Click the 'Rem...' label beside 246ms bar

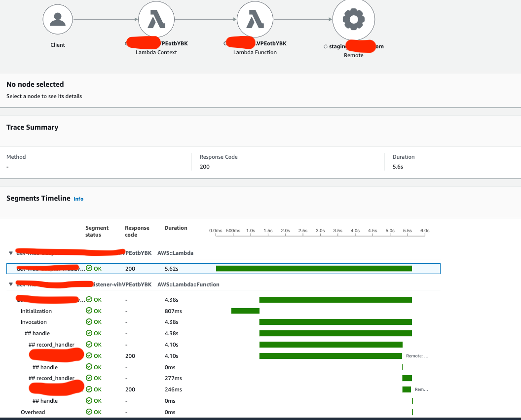[x=421, y=389]
